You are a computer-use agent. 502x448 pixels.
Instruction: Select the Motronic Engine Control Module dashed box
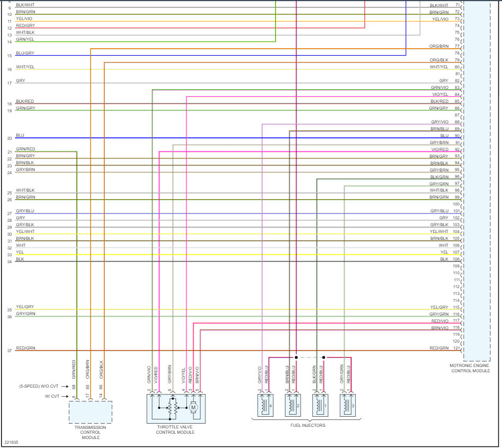click(x=477, y=181)
